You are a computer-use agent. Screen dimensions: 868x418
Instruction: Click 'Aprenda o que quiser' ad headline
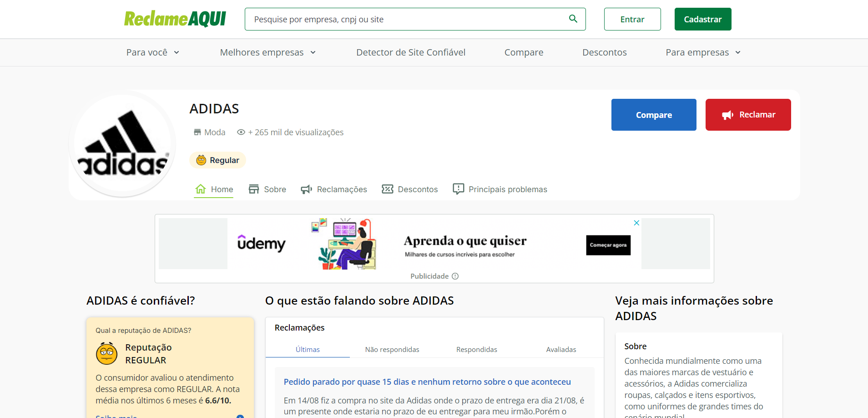pyautogui.click(x=465, y=241)
